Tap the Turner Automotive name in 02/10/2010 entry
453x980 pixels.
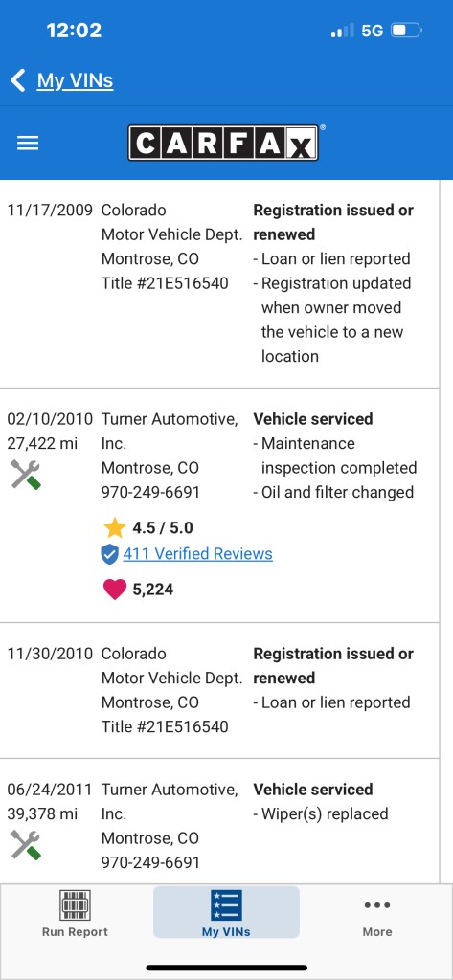click(x=170, y=432)
